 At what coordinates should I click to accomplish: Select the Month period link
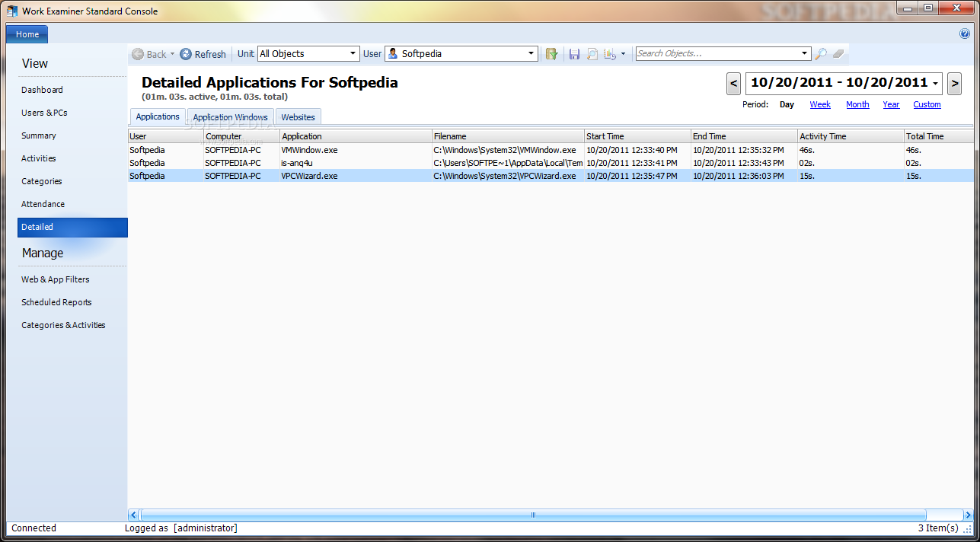[857, 105]
